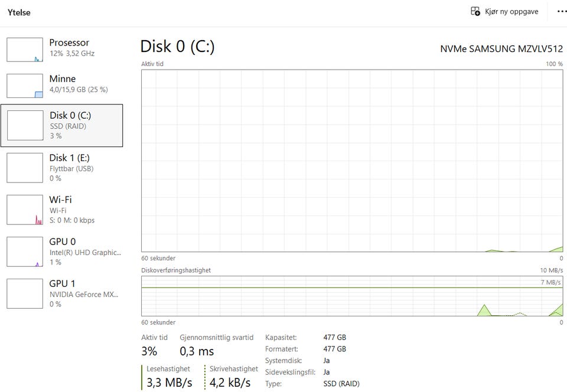This screenshot has height=392, width=567.
Task: Click the Prosessor mini graph thumbnail
Action: (x=25, y=50)
